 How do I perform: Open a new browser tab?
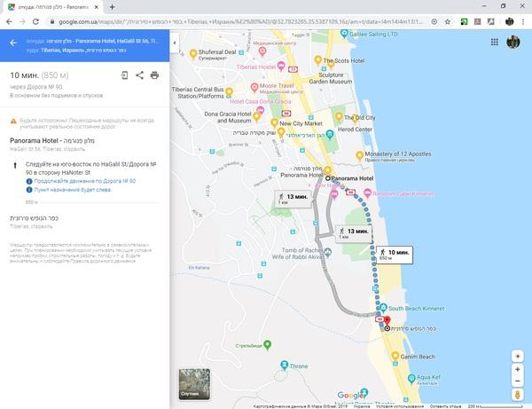pyautogui.click(x=112, y=7)
